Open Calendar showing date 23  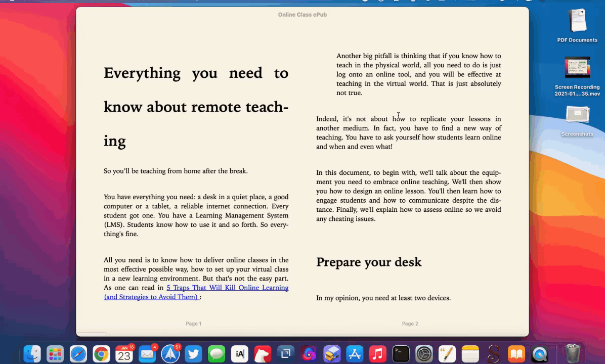(124, 354)
